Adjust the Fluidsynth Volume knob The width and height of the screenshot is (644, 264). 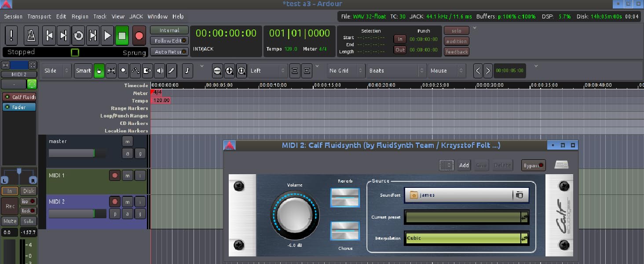coord(295,216)
